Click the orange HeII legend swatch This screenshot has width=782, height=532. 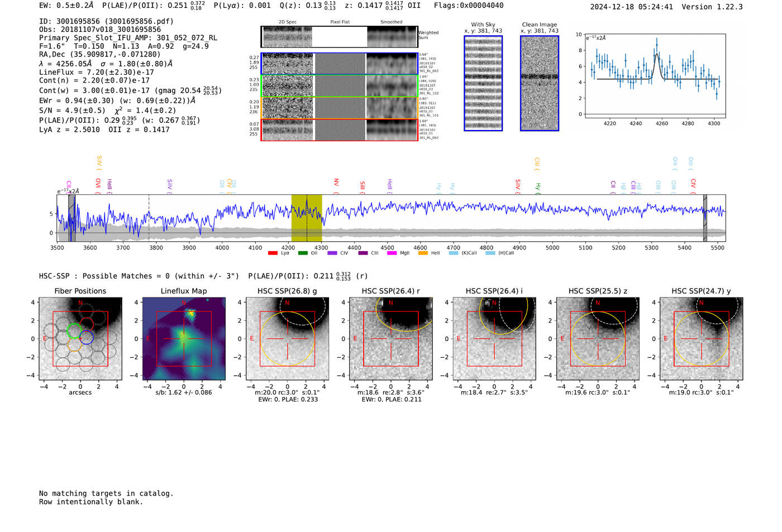423,253
